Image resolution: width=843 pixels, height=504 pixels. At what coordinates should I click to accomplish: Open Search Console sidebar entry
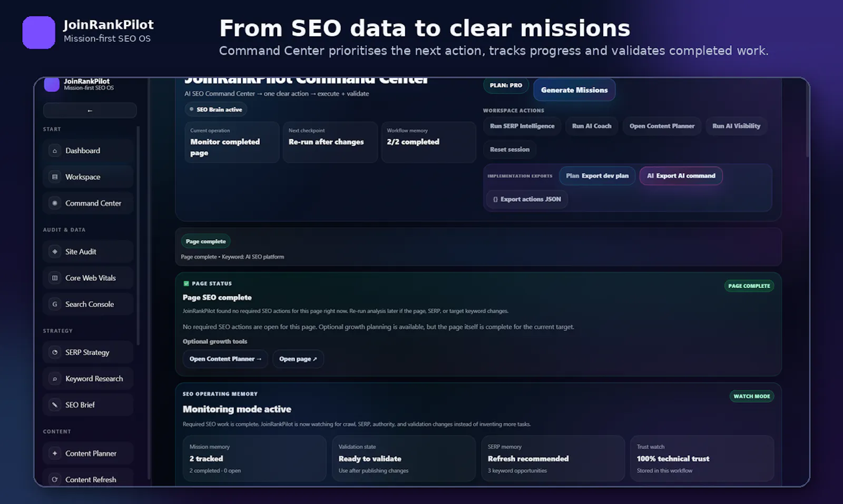[x=88, y=304]
